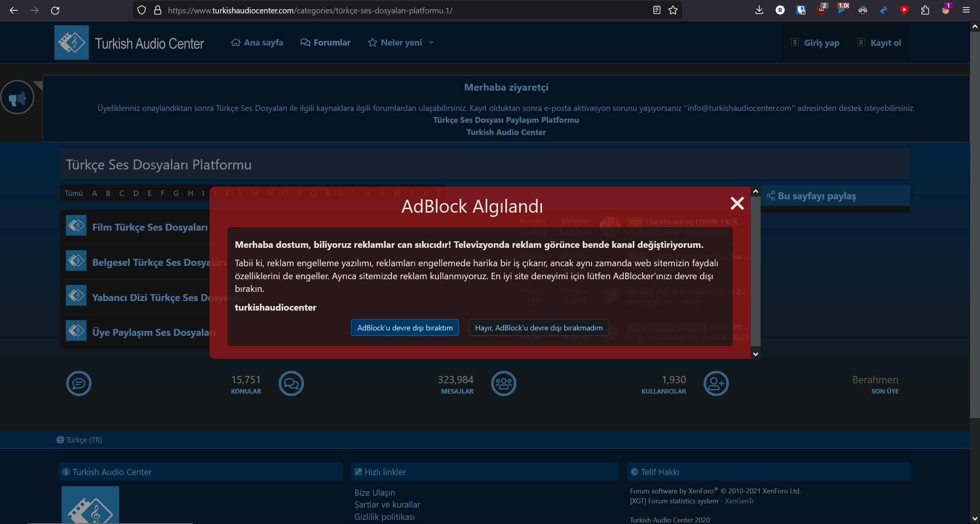Click the megaphone announcement icon
The image size is (980, 524).
(17, 97)
